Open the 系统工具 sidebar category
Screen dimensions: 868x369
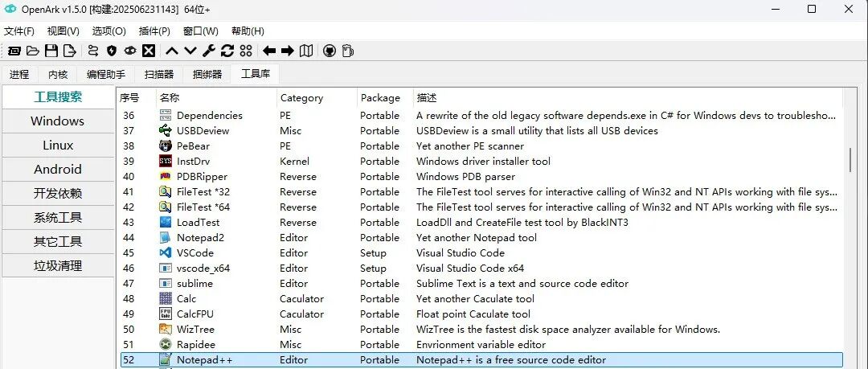pos(58,217)
